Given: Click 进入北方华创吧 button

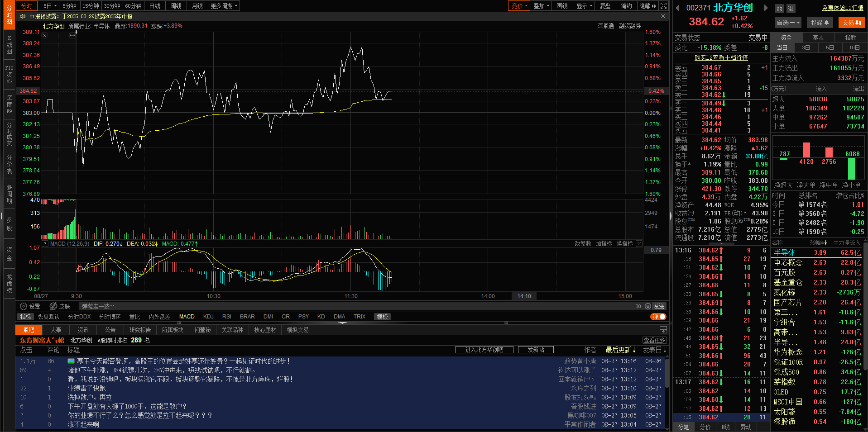Looking at the screenshot, I should pos(484,350).
